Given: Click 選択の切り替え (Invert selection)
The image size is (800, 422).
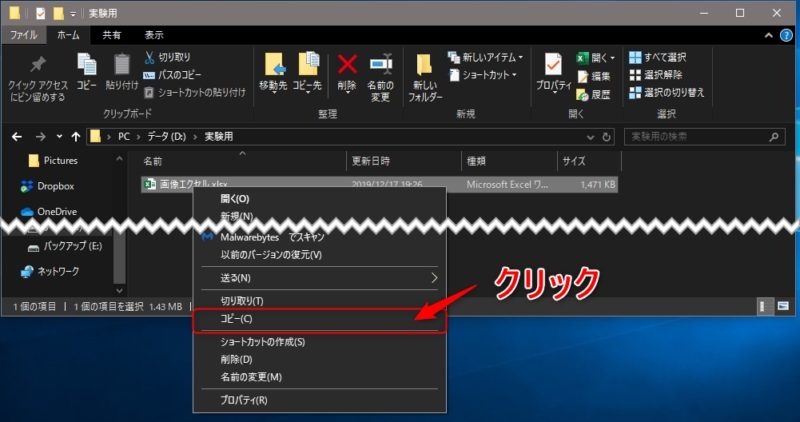Looking at the screenshot, I should [x=667, y=92].
